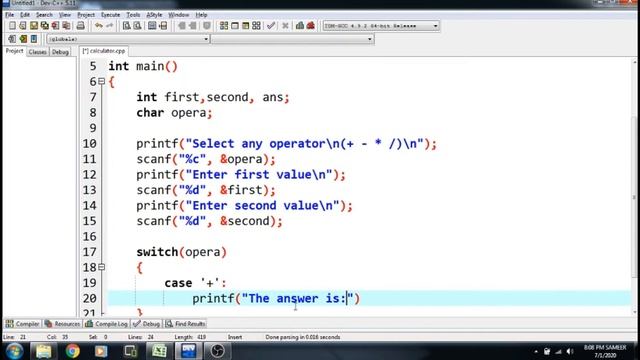The width and height of the screenshot is (640, 360).
Task: Click the Close All toolbar icon
Action: [x=66, y=26]
